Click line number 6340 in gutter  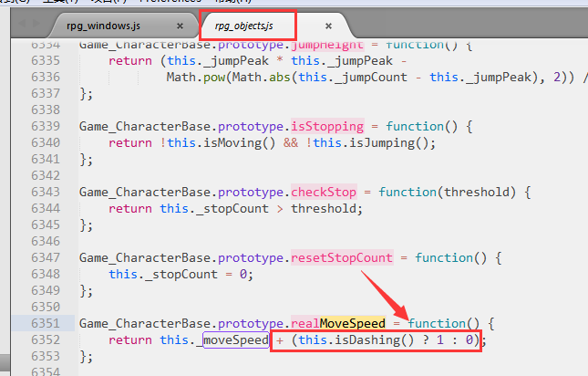(x=46, y=142)
